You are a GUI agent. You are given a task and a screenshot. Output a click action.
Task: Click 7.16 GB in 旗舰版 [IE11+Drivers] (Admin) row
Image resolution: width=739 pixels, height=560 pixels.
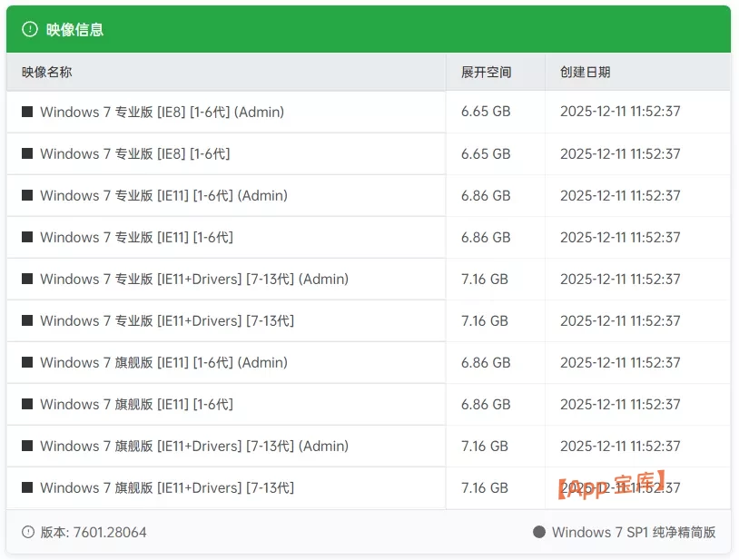point(485,446)
